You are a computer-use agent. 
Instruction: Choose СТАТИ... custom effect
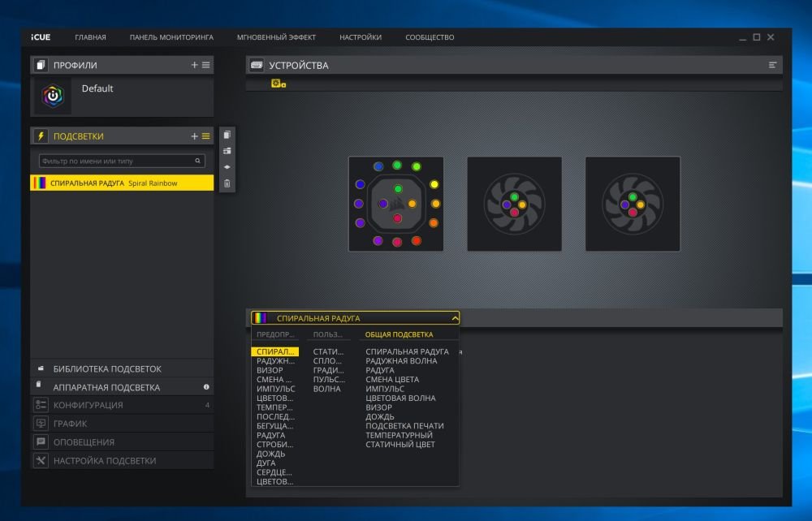click(328, 352)
